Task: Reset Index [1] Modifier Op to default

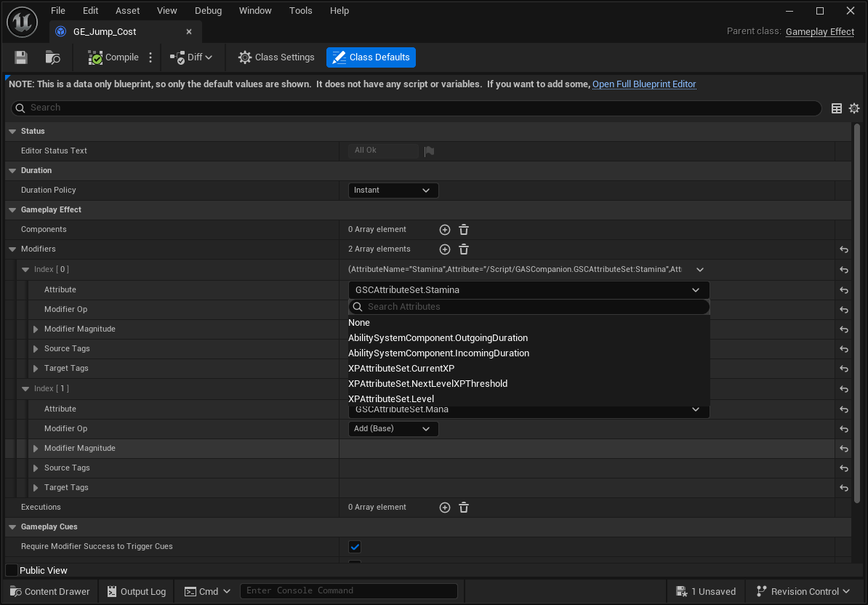Action: pos(843,429)
